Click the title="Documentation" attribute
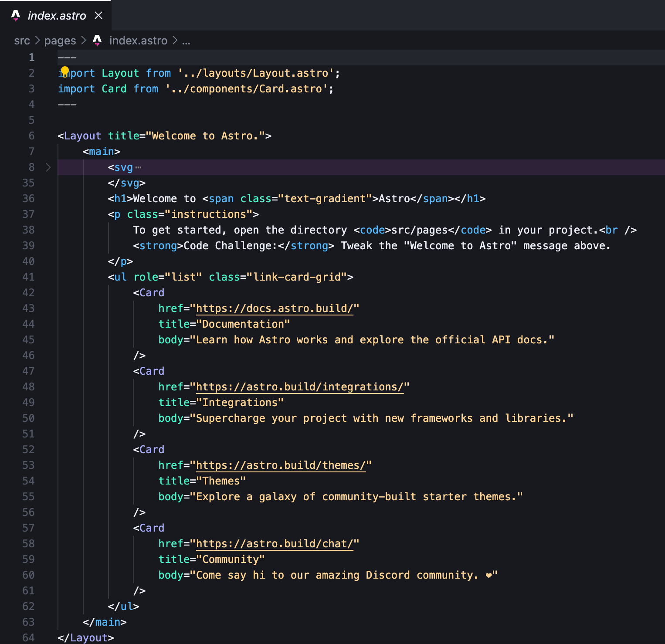665x644 pixels. point(224,324)
